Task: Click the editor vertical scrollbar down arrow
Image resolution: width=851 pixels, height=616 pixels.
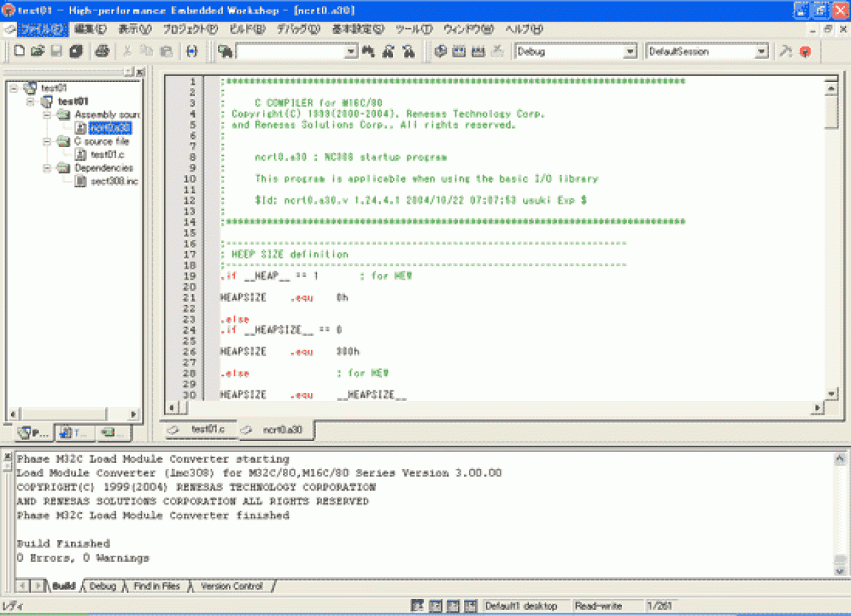Action: (832, 394)
